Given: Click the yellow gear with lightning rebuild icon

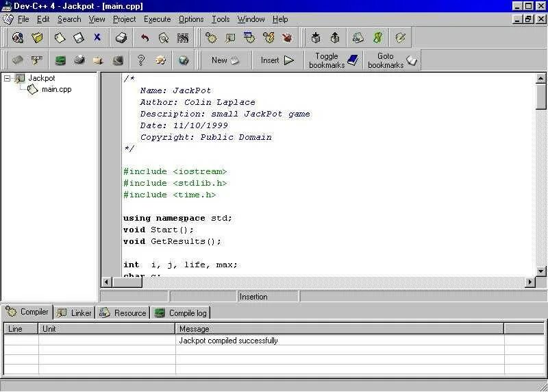Looking at the screenshot, I should 269,38.
